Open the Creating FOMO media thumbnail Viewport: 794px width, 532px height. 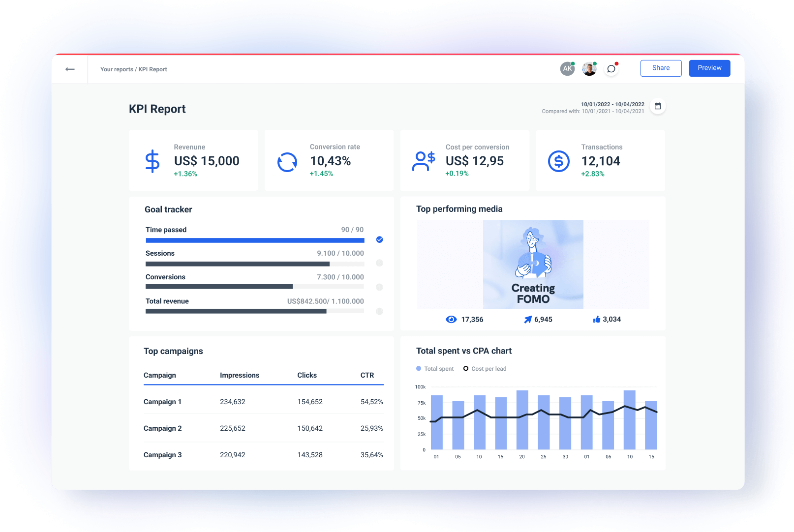[x=533, y=264]
